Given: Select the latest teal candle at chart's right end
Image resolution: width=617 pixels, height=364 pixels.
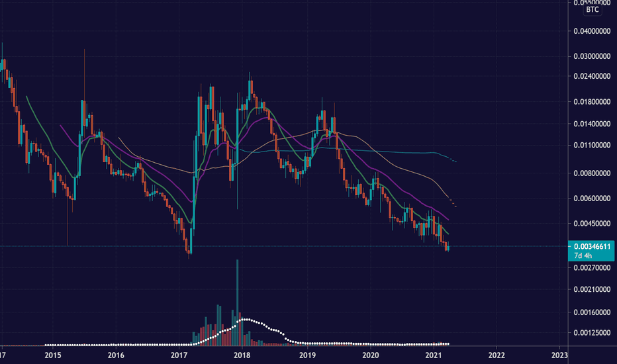Looking at the screenshot, I should (x=448, y=248).
